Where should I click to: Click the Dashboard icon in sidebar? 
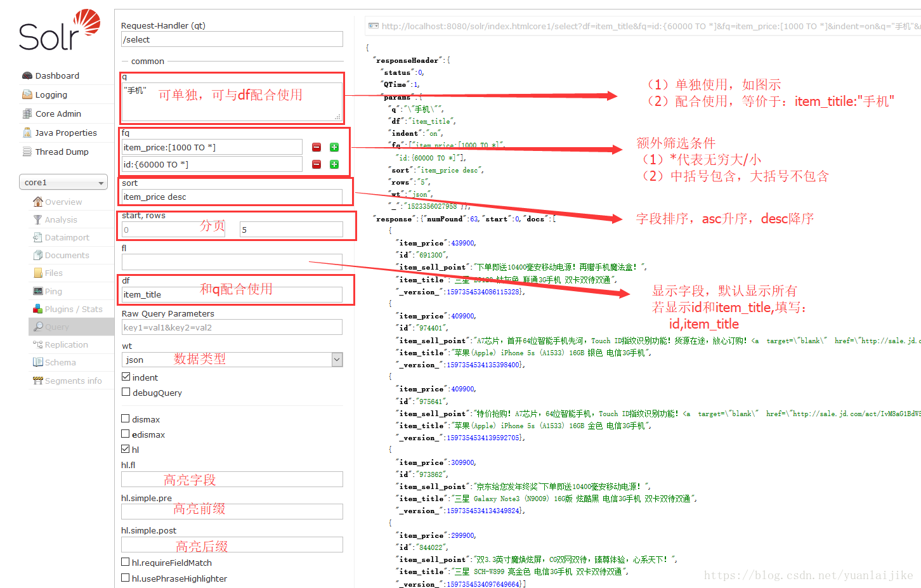[x=27, y=75]
